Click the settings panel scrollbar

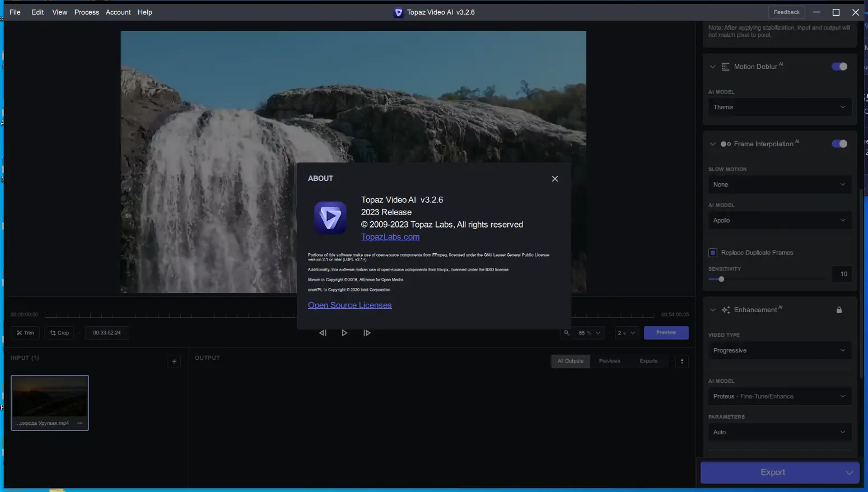click(x=861, y=283)
